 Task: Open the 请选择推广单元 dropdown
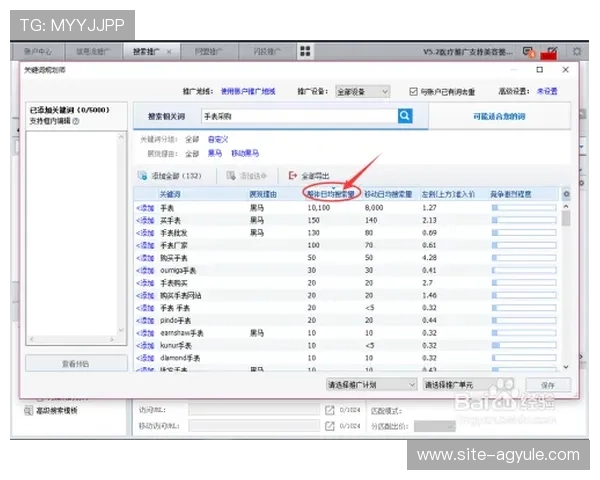click(468, 385)
